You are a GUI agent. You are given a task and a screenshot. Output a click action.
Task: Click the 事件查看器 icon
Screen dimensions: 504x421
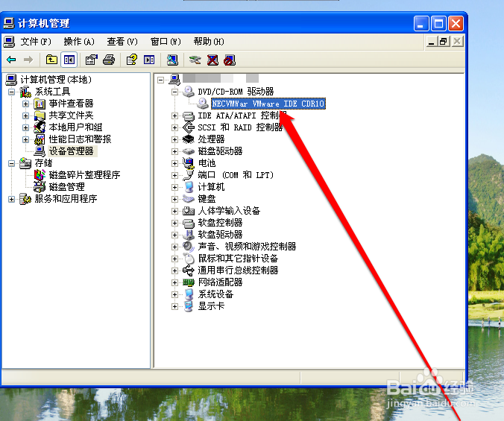pos(40,104)
